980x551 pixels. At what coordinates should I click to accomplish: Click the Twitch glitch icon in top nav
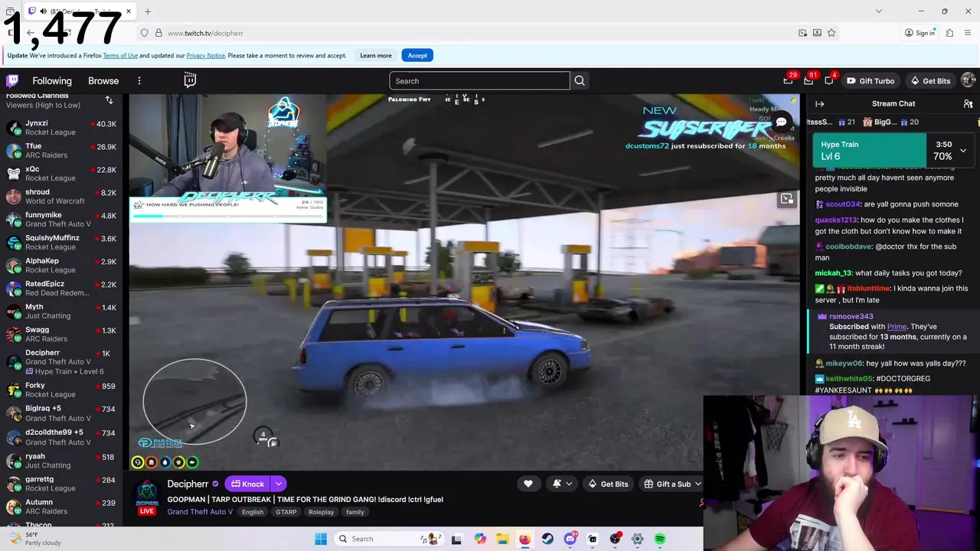coord(190,80)
